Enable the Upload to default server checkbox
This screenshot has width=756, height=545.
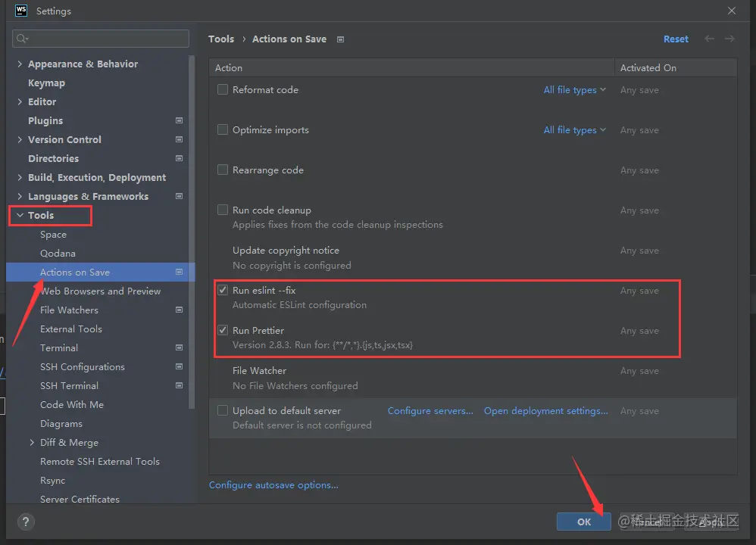pyautogui.click(x=222, y=410)
